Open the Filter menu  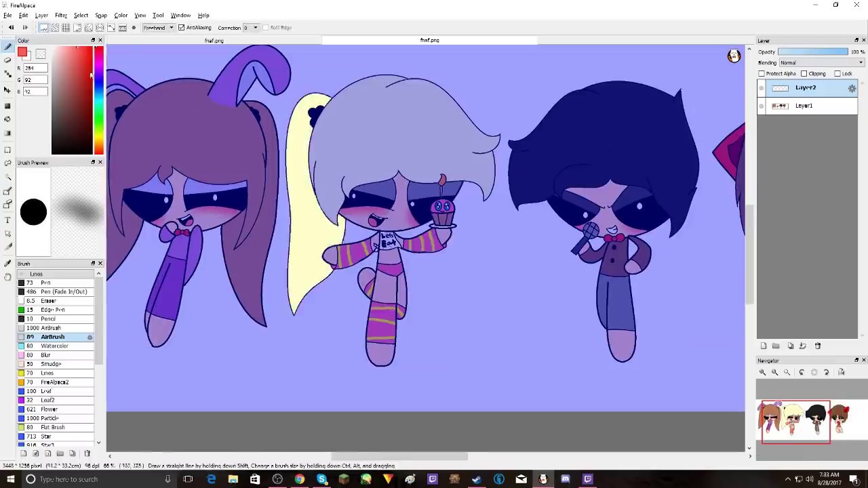[61, 15]
